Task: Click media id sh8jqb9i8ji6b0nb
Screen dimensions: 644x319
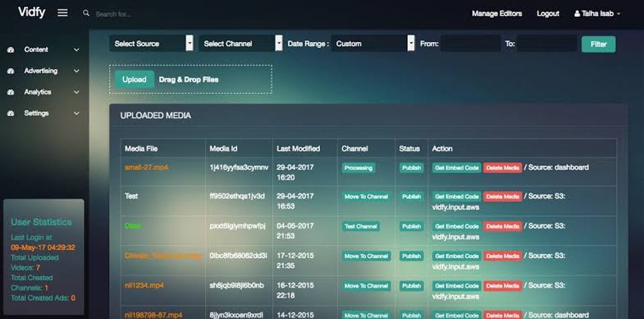Action: pyautogui.click(x=237, y=285)
